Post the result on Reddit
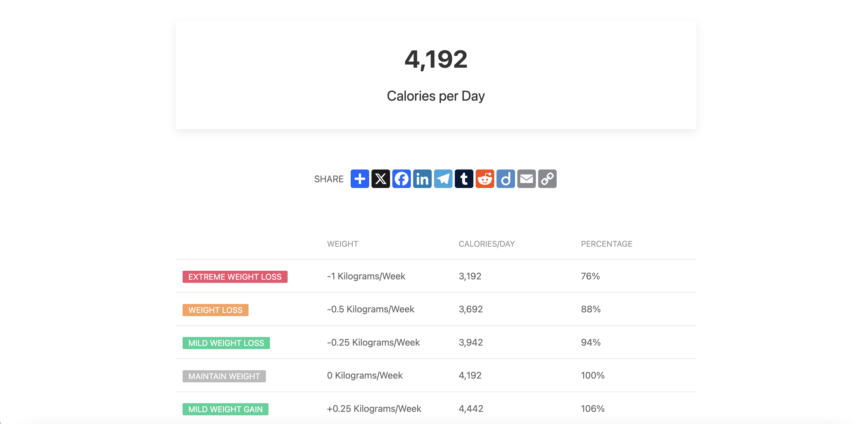Image resolution: width=868 pixels, height=424 pixels. 485,179
